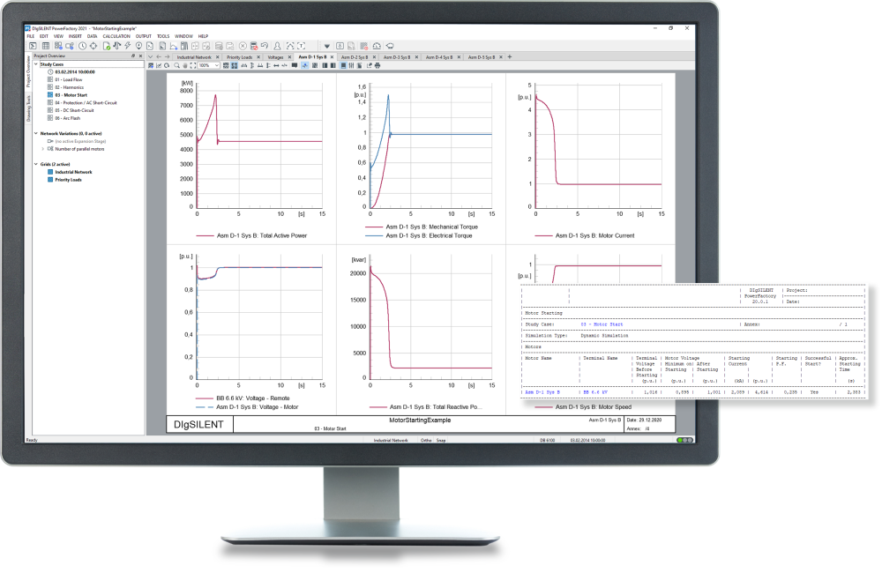The width and height of the screenshot is (882, 588).
Task: Click the speedometer gauge icon in toolbar
Action: 377,46
